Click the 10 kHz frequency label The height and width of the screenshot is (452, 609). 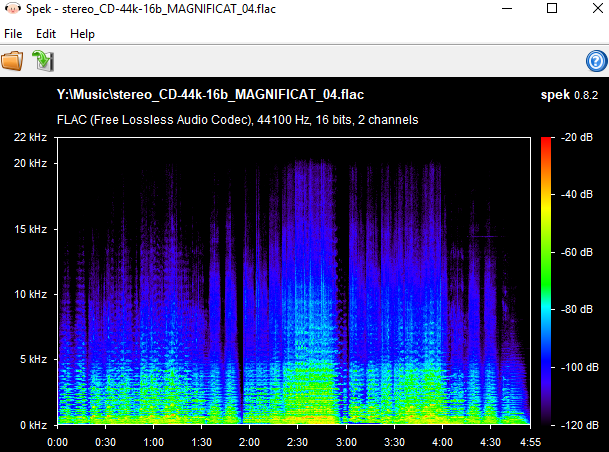click(x=30, y=294)
